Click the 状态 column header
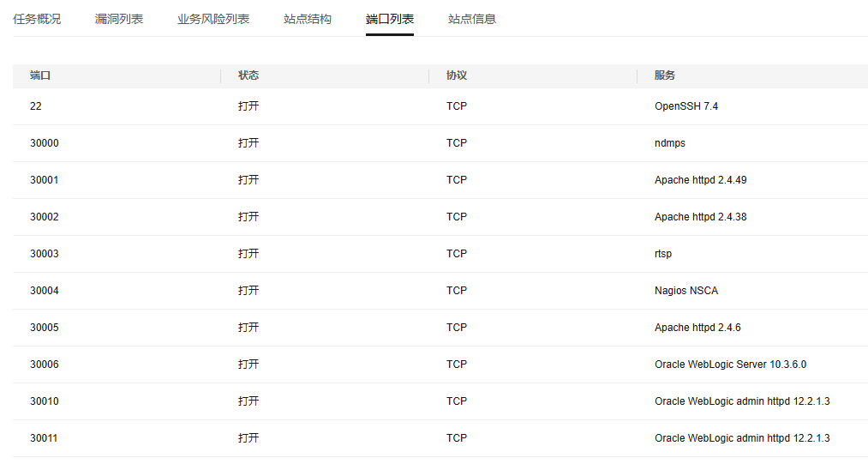 point(248,75)
